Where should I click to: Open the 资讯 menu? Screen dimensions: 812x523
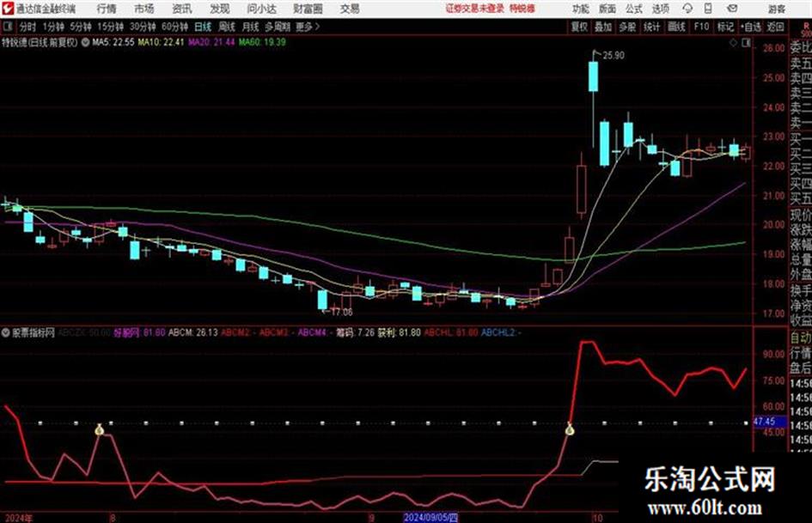(181, 9)
